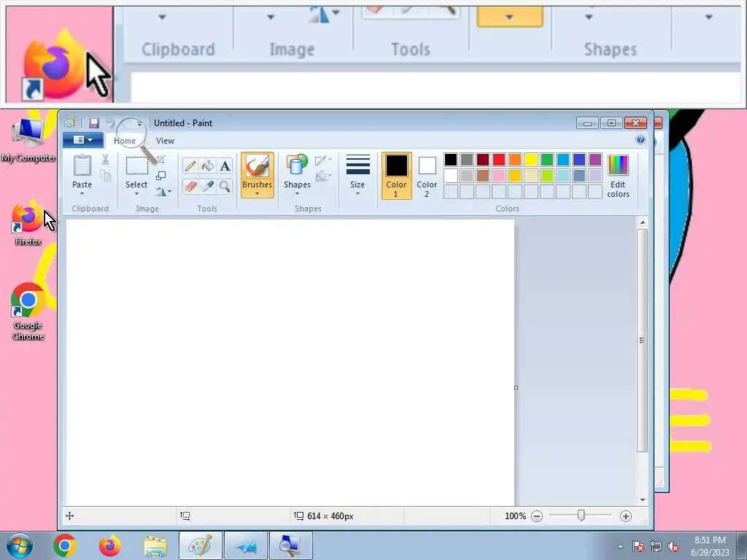Open the shape Outline dropdown
747x560 pixels.
pyautogui.click(x=323, y=160)
